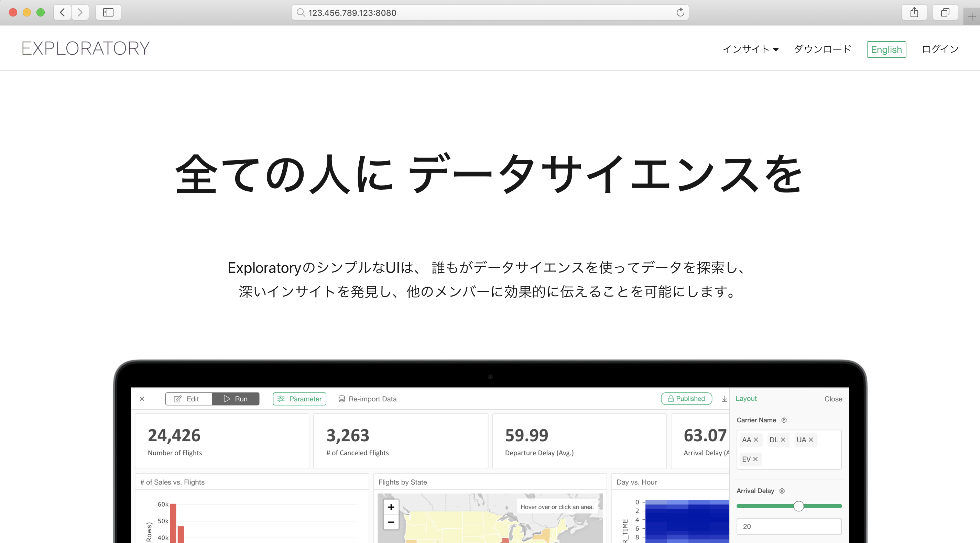Viewport: 980px width, 543px height.
Task: Click the Arrival Delay value field showing 20
Action: click(x=789, y=526)
